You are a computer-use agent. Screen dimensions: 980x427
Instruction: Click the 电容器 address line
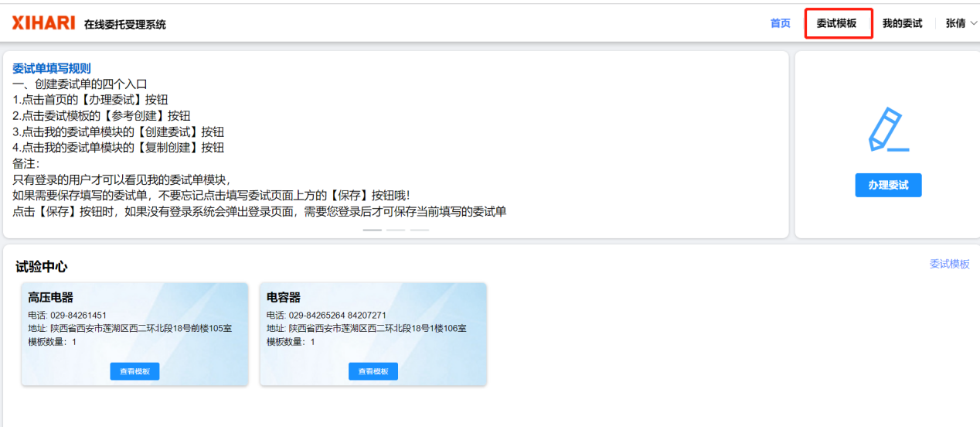click(x=366, y=329)
